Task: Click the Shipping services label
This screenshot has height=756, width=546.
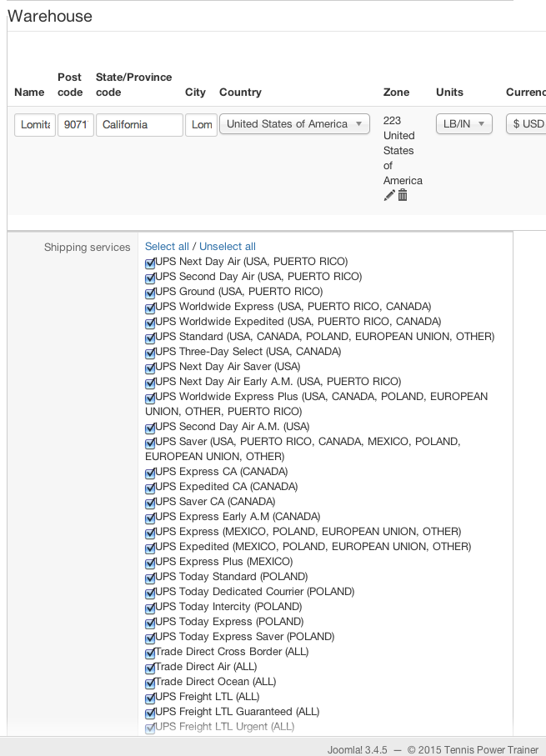Action: click(88, 248)
